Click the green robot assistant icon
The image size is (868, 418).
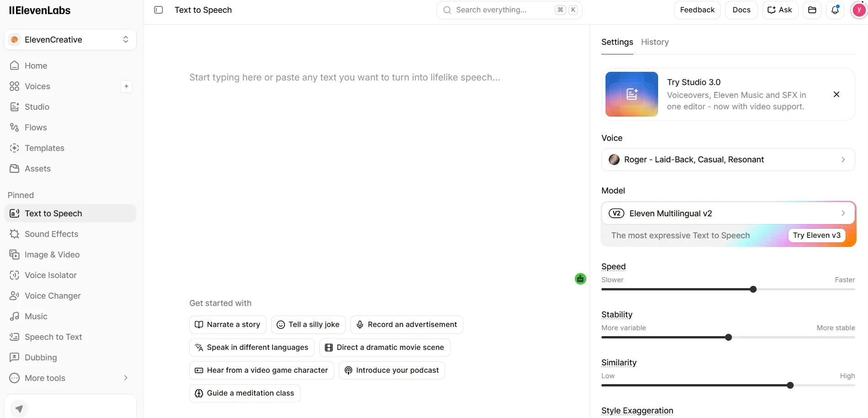click(580, 279)
